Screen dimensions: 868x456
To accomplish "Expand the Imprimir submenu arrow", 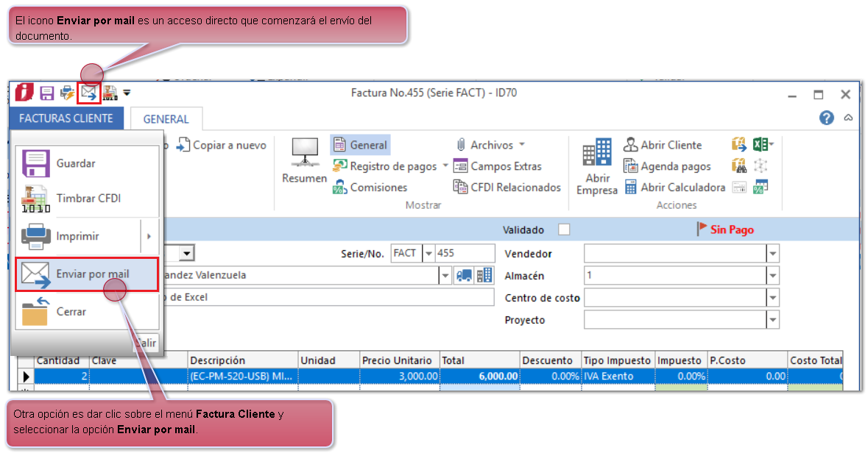I will (x=149, y=237).
